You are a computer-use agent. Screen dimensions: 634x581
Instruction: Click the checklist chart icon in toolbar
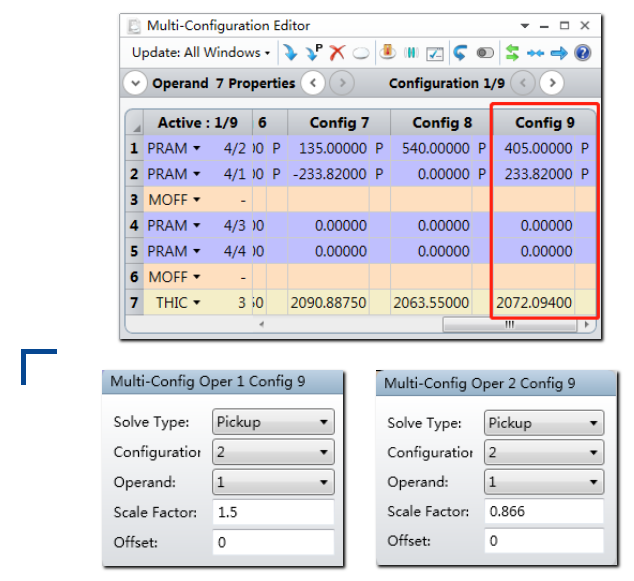(435, 53)
